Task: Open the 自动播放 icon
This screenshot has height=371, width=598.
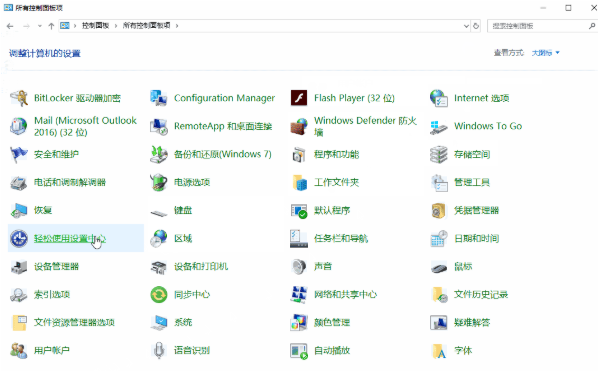Action: (299, 351)
